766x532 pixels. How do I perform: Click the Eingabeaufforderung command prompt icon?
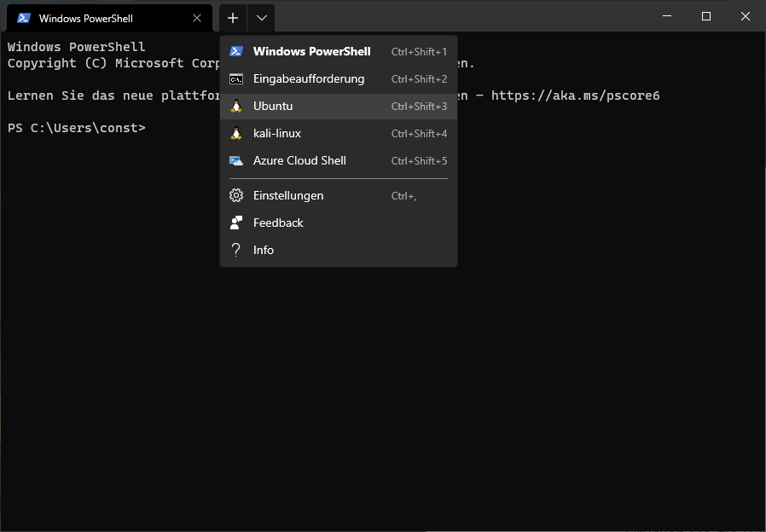tap(236, 78)
